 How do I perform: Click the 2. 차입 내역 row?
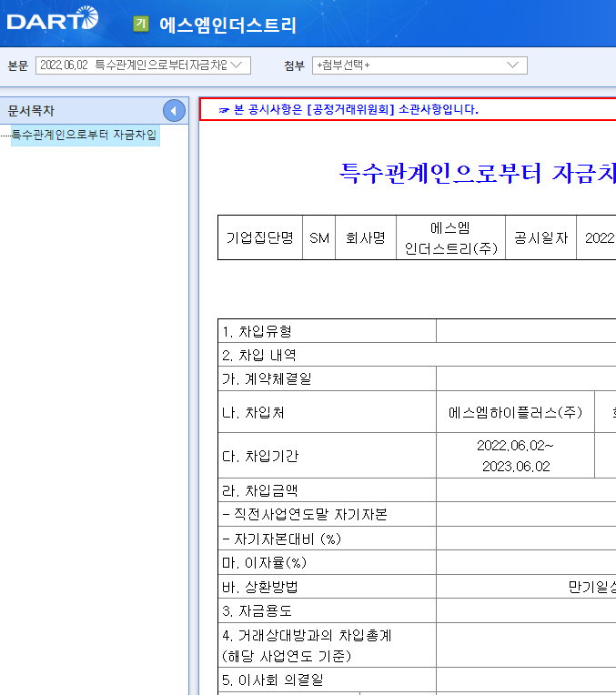pyautogui.click(x=417, y=355)
